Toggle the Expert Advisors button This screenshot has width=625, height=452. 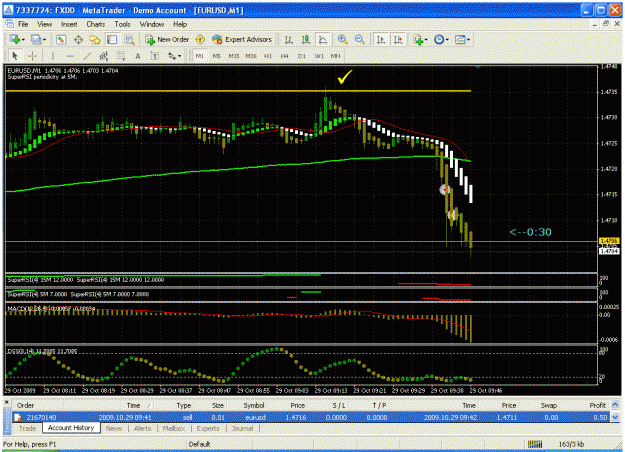tap(242, 39)
